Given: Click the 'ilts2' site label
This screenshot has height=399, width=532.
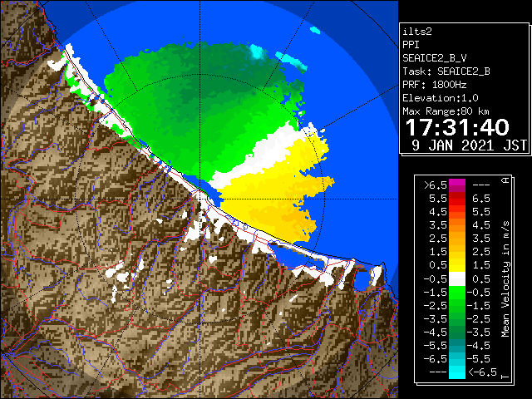Looking at the screenshot, I should click(x=417, y=32).
